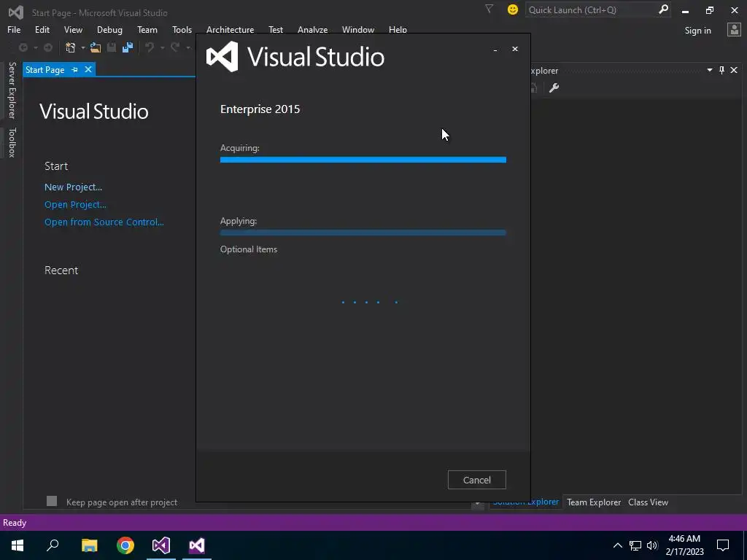Image resolution: width=747 pixels, height=560 pixels.
Task: Open the Debug menu
Action: [x=109, y=29]
